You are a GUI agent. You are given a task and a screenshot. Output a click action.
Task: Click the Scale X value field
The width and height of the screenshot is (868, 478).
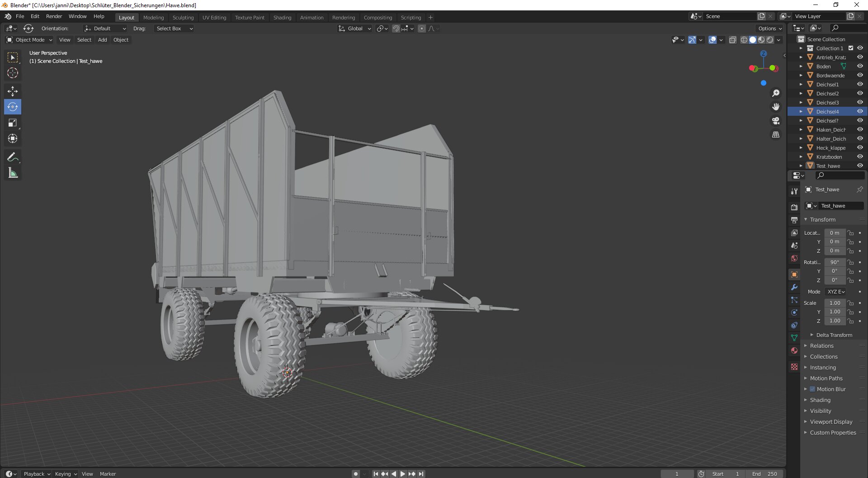(835, 303)
